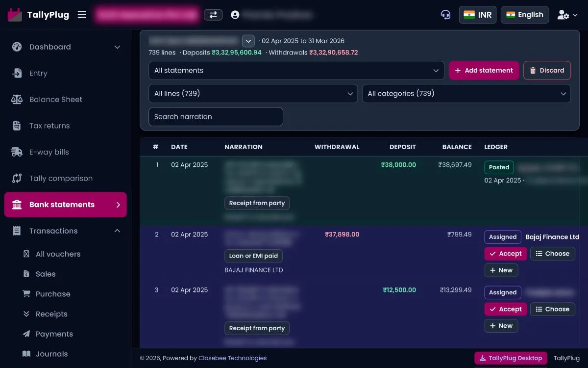
Task: Open the user profile avatar icon
Action: 235,15
